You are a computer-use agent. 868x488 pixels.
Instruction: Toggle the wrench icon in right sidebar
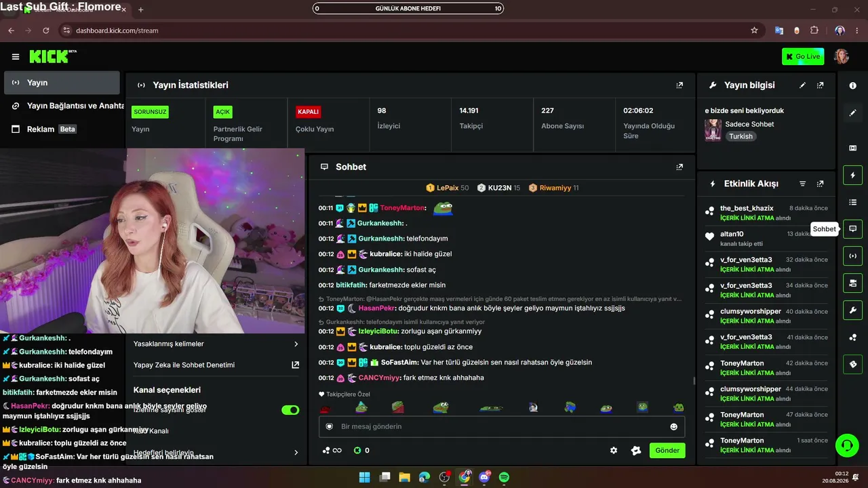853,310
